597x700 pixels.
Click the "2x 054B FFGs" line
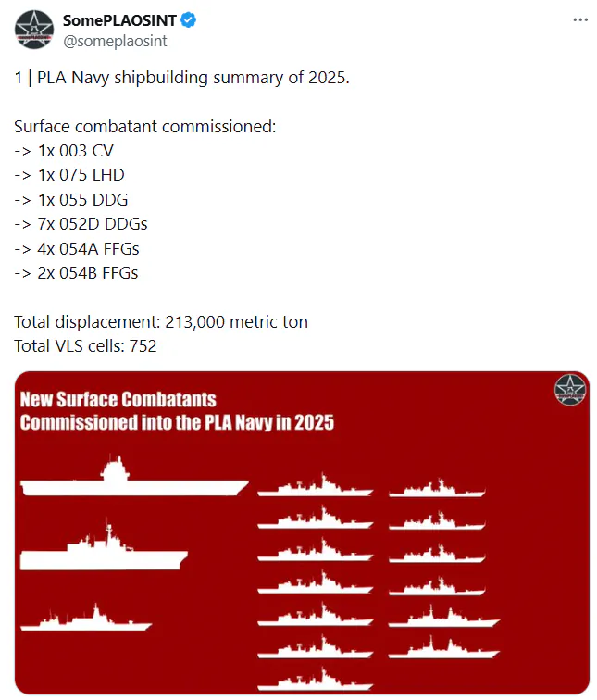tap(77, 272)
